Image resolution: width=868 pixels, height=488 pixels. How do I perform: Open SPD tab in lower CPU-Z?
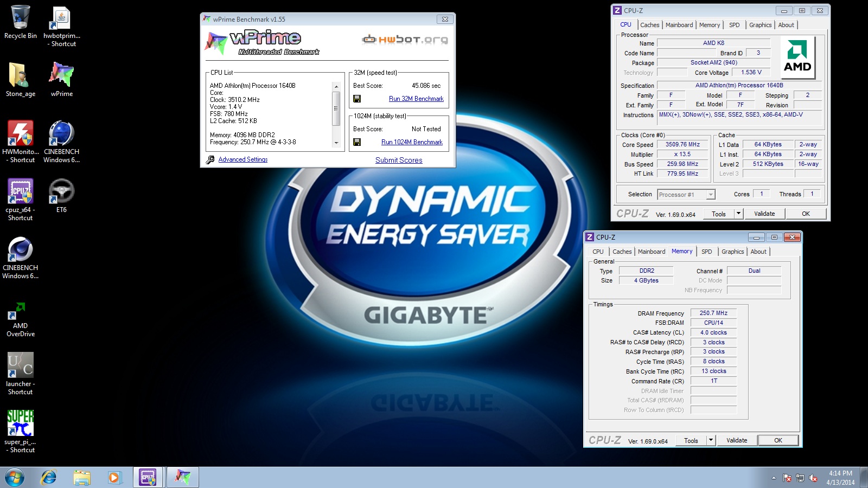(707, 252)
